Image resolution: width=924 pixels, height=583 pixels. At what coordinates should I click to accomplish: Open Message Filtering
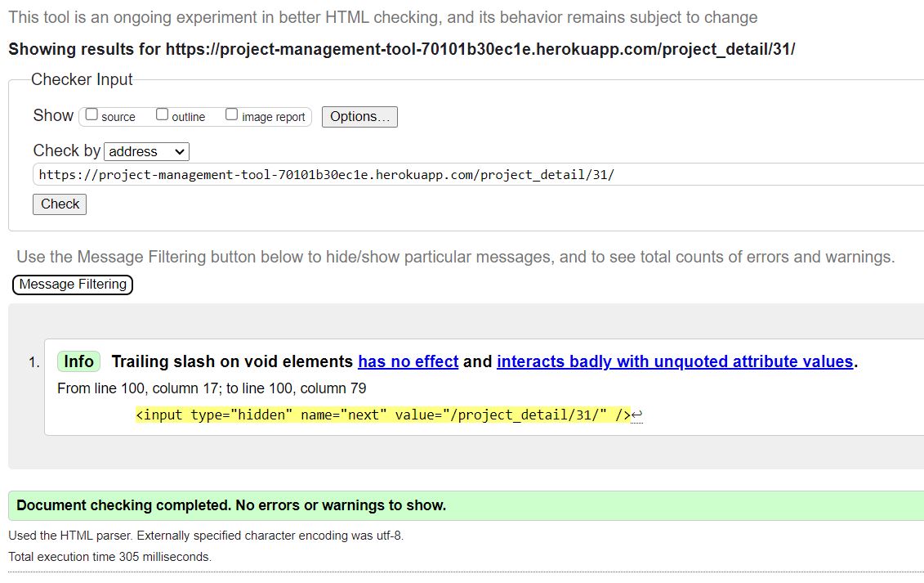(72, 285)
